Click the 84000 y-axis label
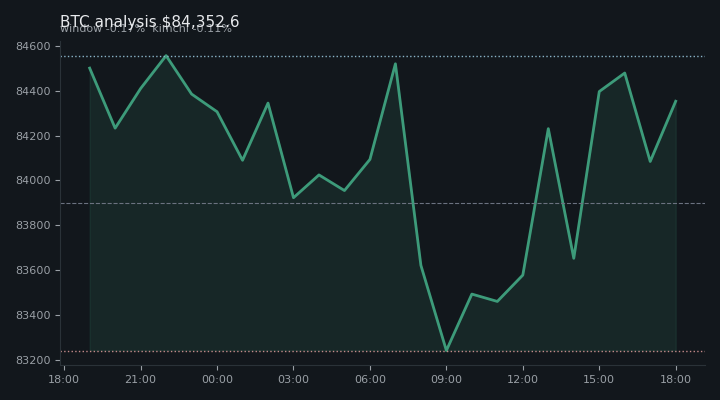 click(x=33, y=180)
